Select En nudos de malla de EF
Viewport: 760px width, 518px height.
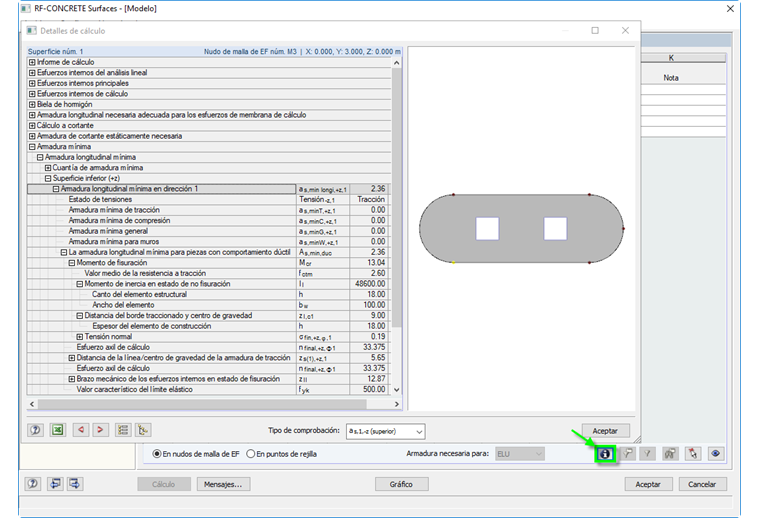click(157, 454)
